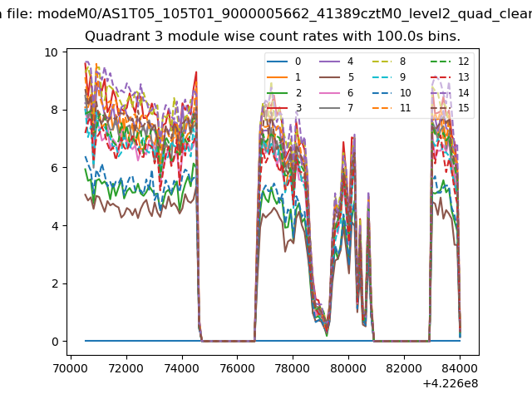
Task: Click y-axis tick label '2'
Action: click(x=55, y=283)
